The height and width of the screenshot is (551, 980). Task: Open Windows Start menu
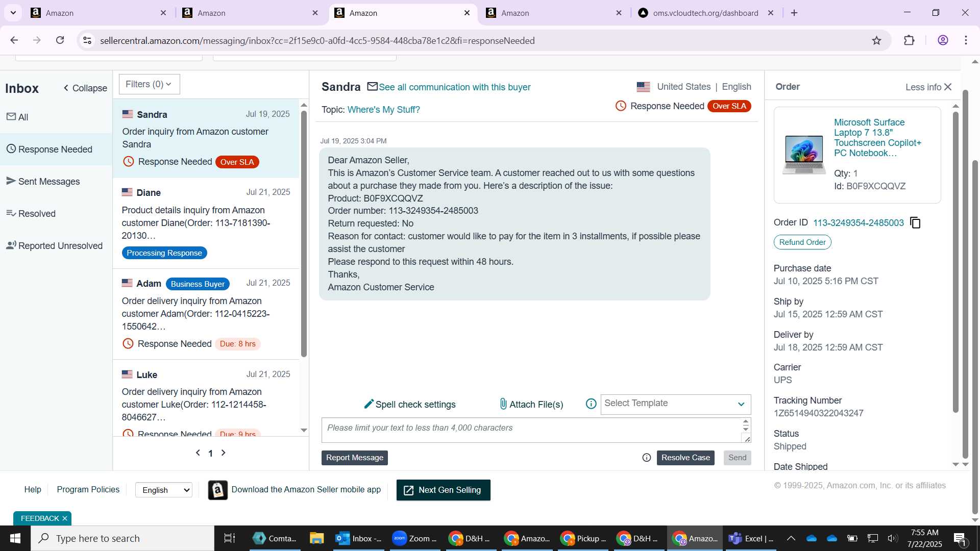pyautogui.click(x=15, y=538)
